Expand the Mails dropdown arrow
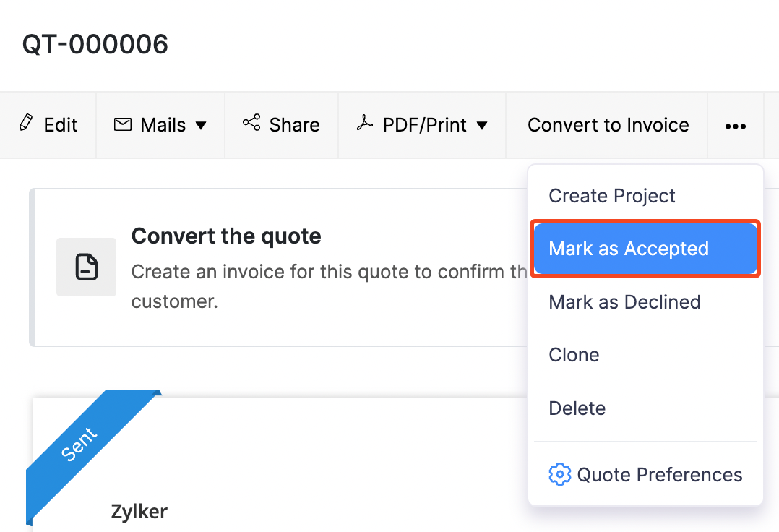The width and height of the screenshot is (779, 532). pos(201,126)
